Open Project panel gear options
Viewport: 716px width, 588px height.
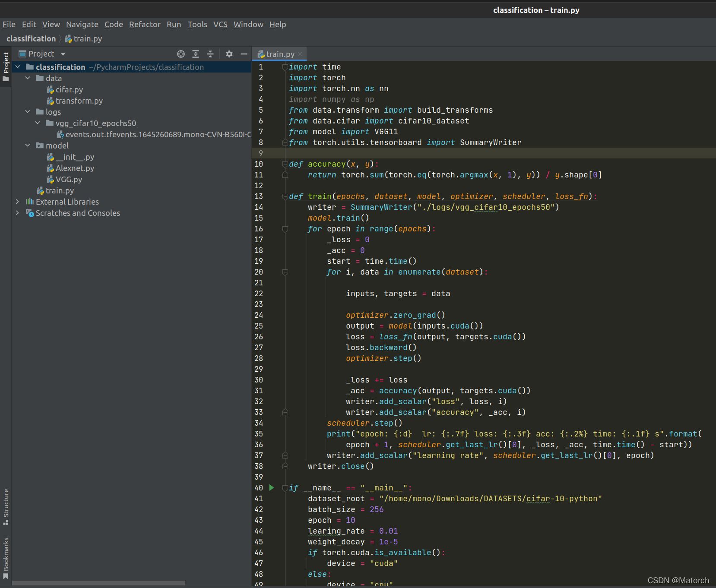coord(229,54)
